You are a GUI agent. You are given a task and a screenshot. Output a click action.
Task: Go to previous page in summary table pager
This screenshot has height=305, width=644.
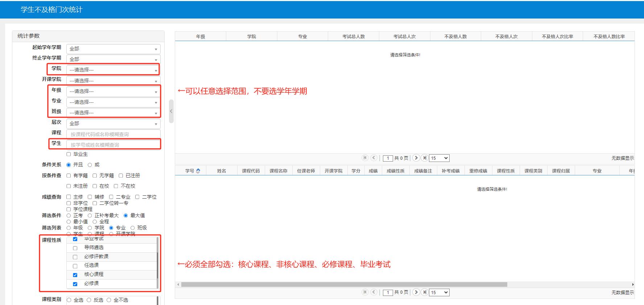tap(374, 158)
